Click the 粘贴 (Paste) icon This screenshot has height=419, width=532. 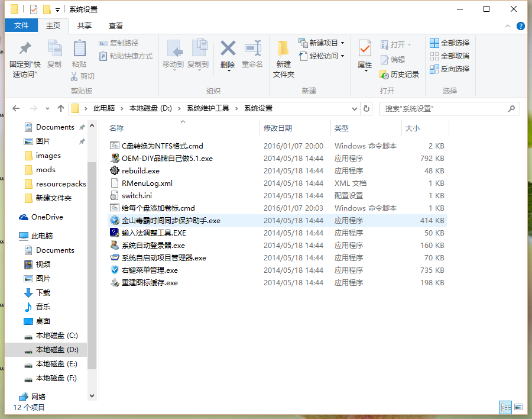79,53
